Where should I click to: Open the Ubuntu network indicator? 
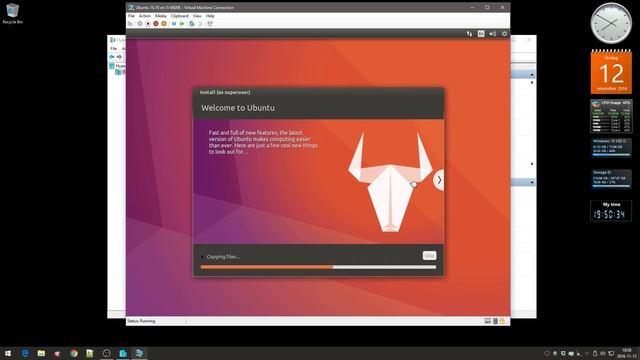point(469,34)
